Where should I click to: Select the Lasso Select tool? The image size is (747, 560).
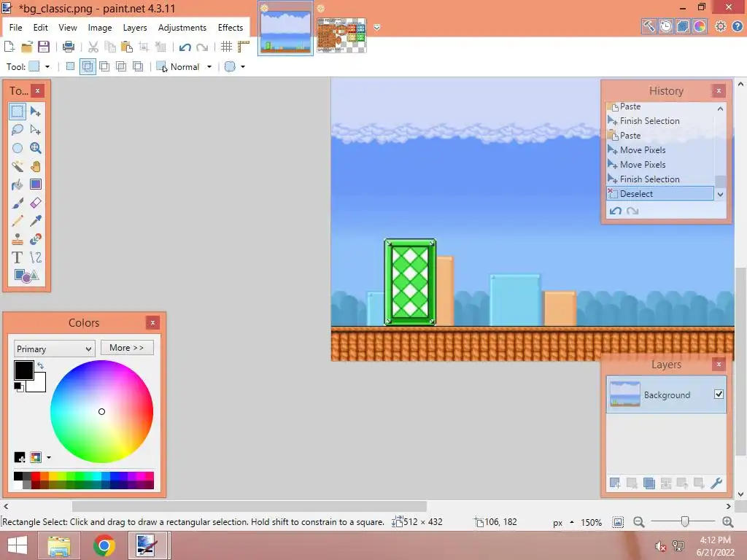18,130
